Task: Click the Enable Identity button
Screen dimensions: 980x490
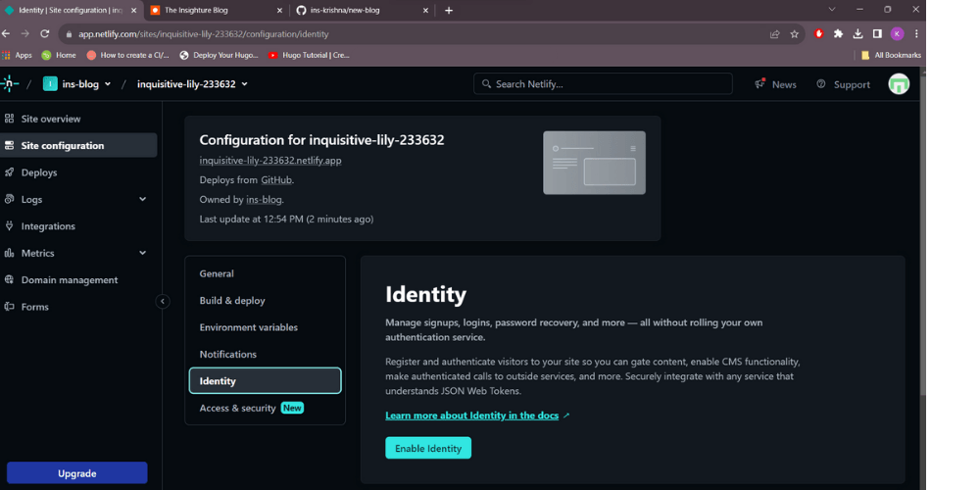Action: click(428, 448)
